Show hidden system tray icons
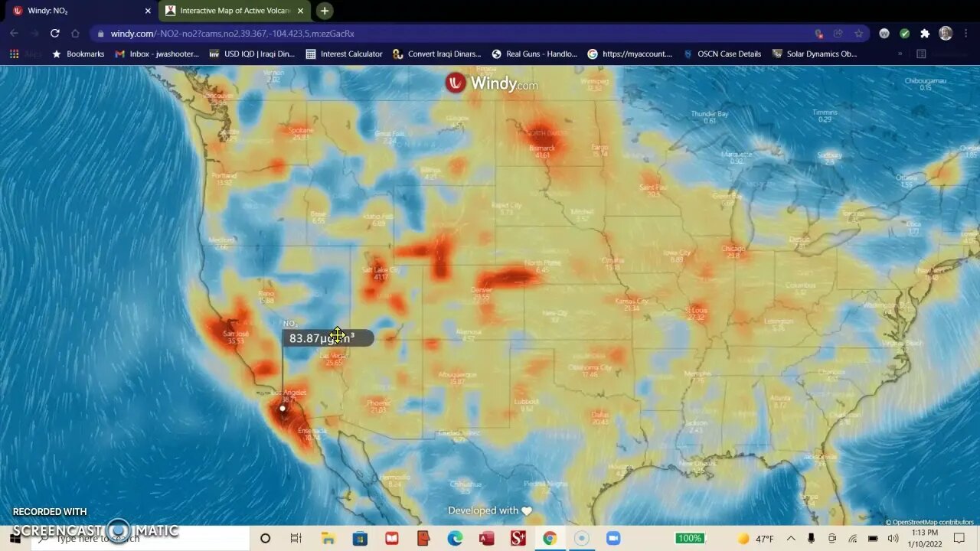Image resolution: width=980 pixels, height=551 pixels. tap(791, 539)
